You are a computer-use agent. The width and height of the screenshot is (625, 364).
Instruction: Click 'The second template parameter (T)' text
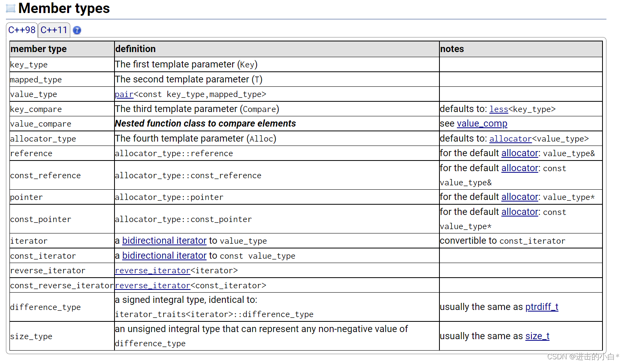pos(189,79)
